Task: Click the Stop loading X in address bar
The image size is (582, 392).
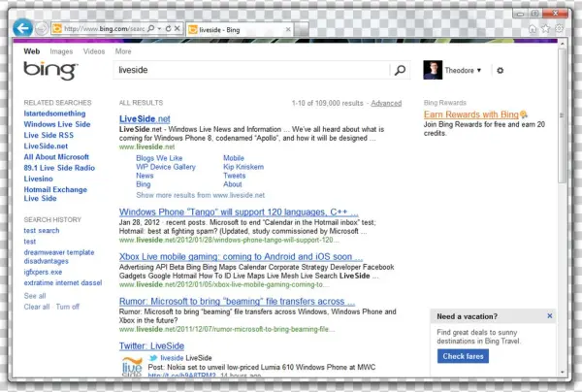Action: click(x=178, y=28)
